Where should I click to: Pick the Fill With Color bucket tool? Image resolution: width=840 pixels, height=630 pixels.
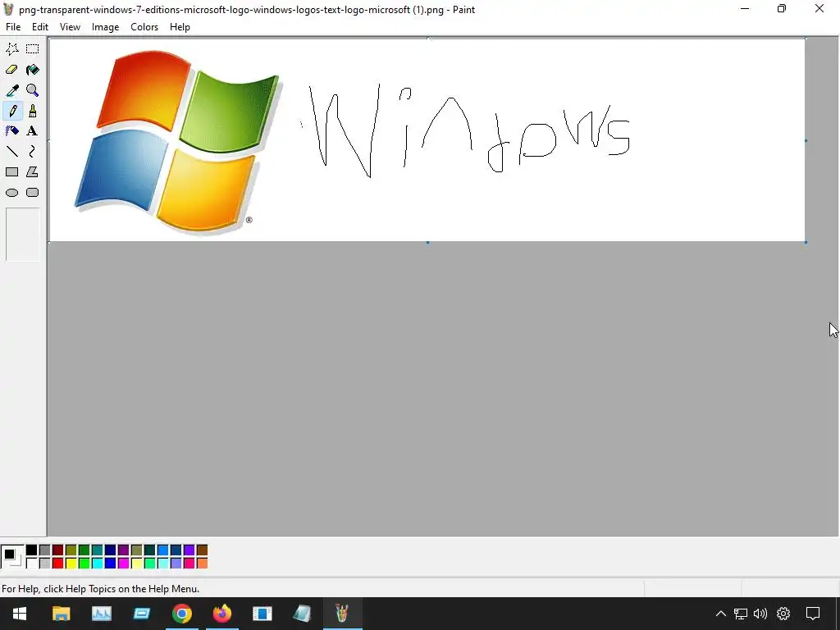pyautogui.click(x=33, y=70)
